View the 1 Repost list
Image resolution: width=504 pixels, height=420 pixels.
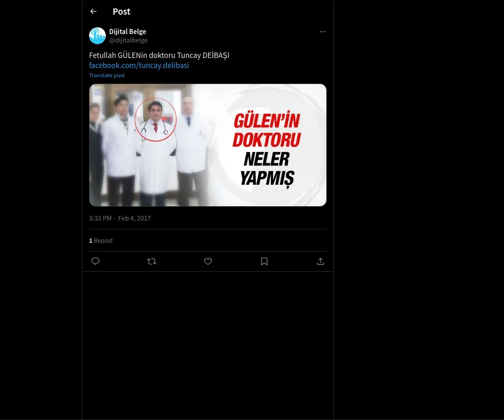click(x=101, y=240)
